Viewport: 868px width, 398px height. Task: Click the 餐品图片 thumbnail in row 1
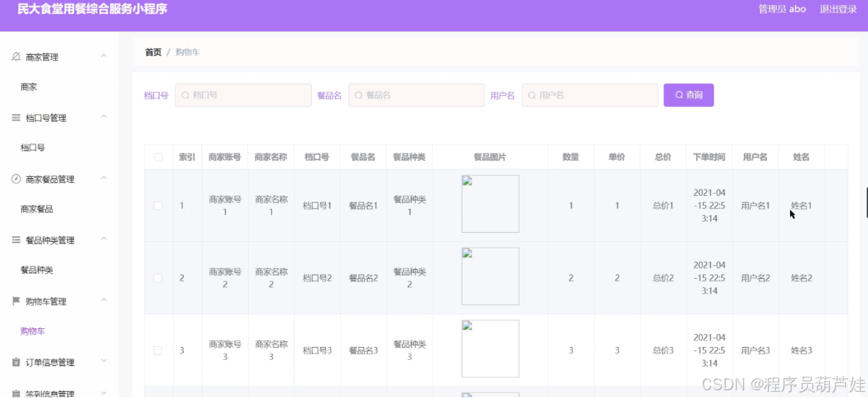[490, 204]
